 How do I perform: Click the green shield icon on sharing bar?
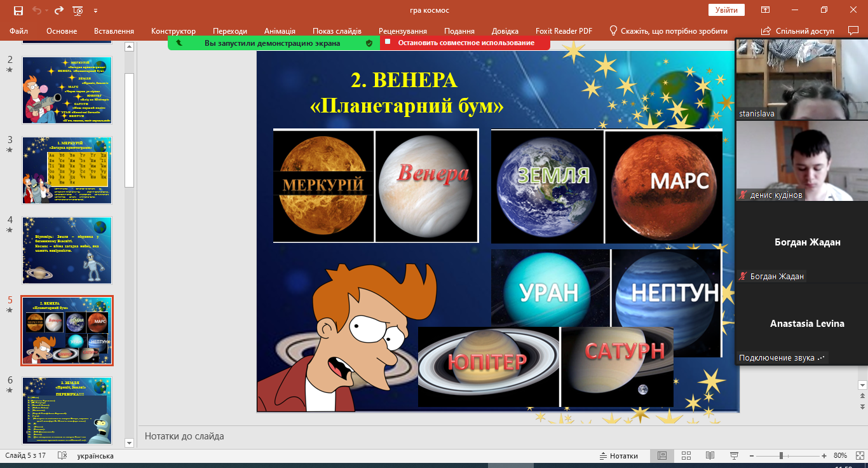369,43
